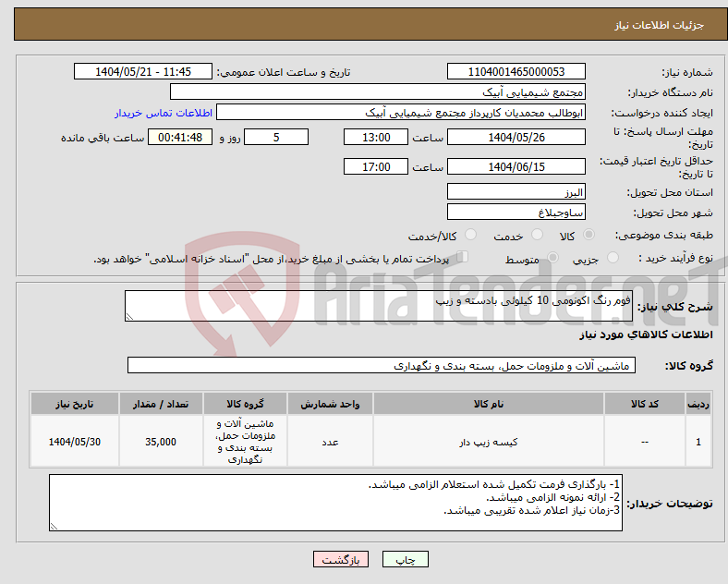
Task: Click the row number cell 1
Action: (x=698, y=442)
